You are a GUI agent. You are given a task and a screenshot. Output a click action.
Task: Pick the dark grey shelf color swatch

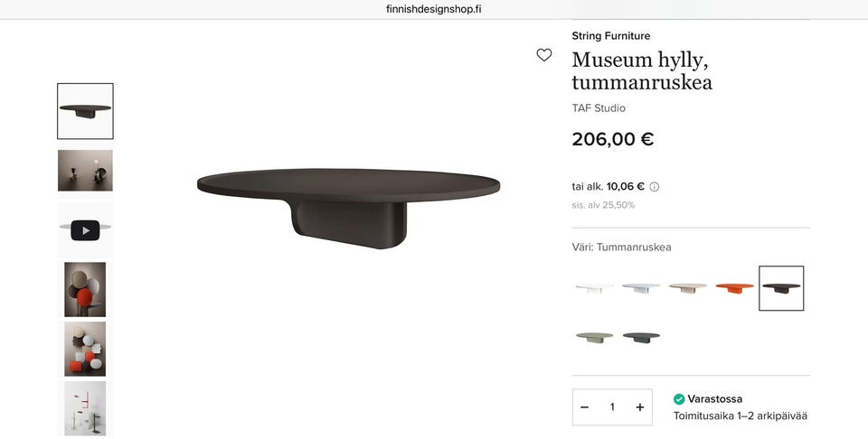(x=641, y=337)
